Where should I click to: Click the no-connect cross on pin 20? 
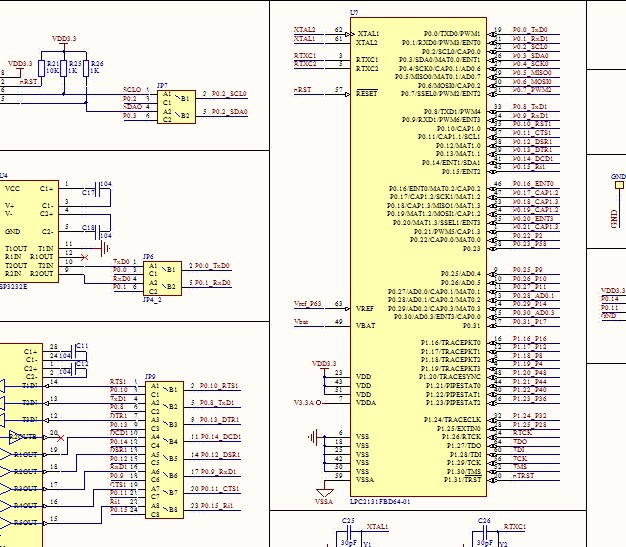coord(61,438)
